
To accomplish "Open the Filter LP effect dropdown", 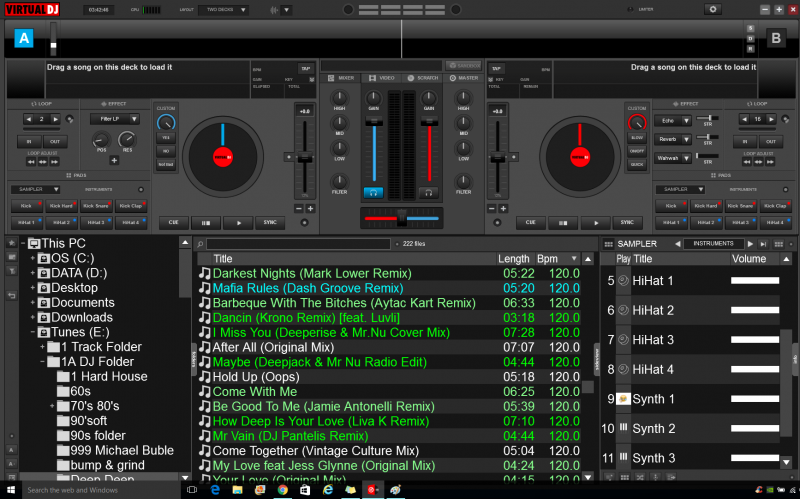I will [113, 119].
